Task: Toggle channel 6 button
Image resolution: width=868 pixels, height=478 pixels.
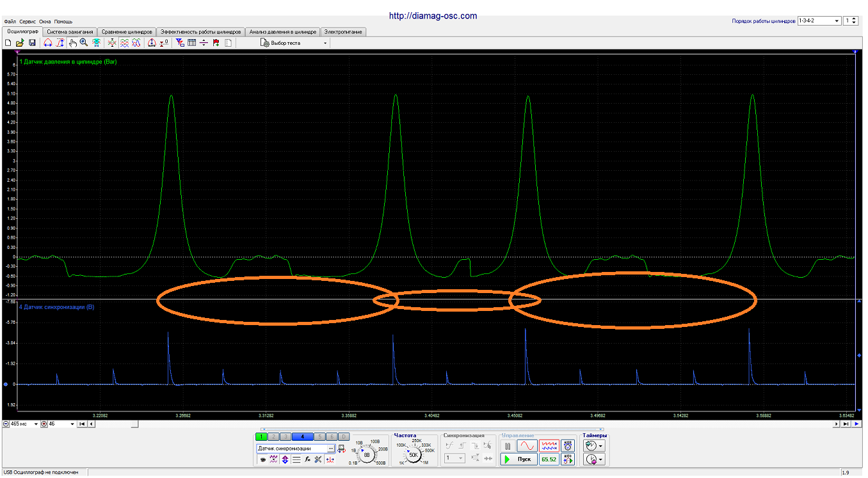Action: point(332,437)
